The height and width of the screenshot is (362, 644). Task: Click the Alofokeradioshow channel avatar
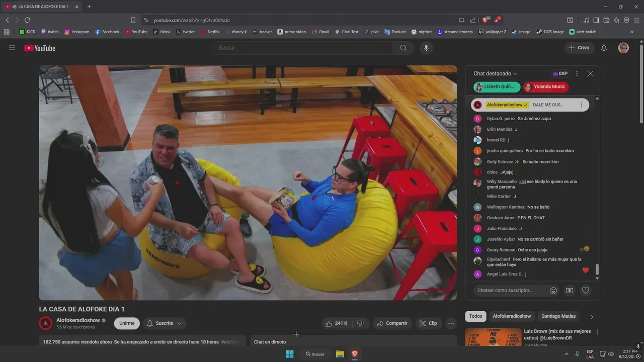46,323
